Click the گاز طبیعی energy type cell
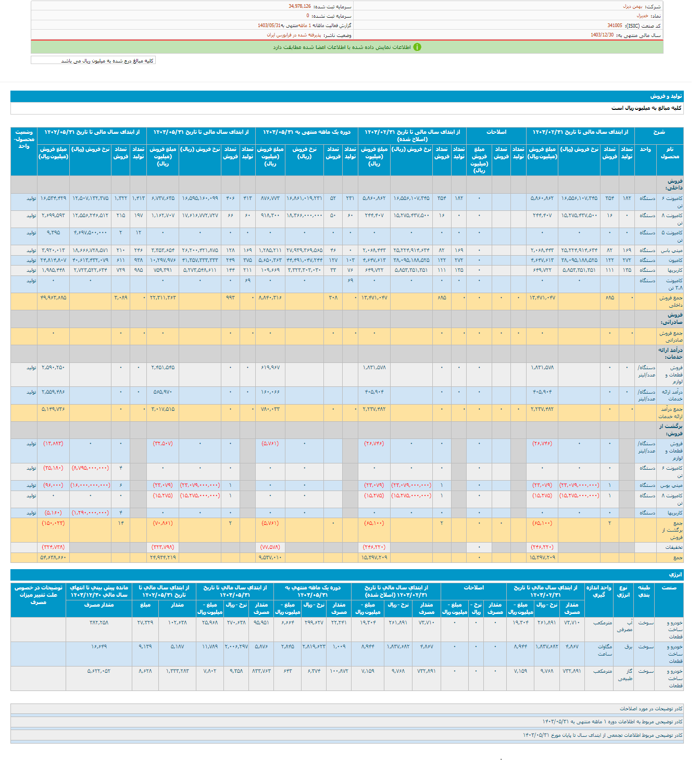700x779 pixels. click(x=623, y=675)
